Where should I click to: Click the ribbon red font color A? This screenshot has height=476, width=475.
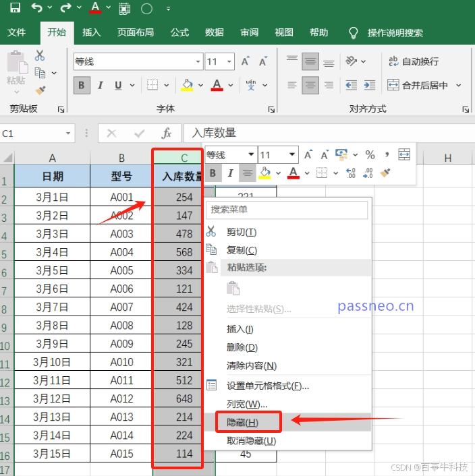217,85
